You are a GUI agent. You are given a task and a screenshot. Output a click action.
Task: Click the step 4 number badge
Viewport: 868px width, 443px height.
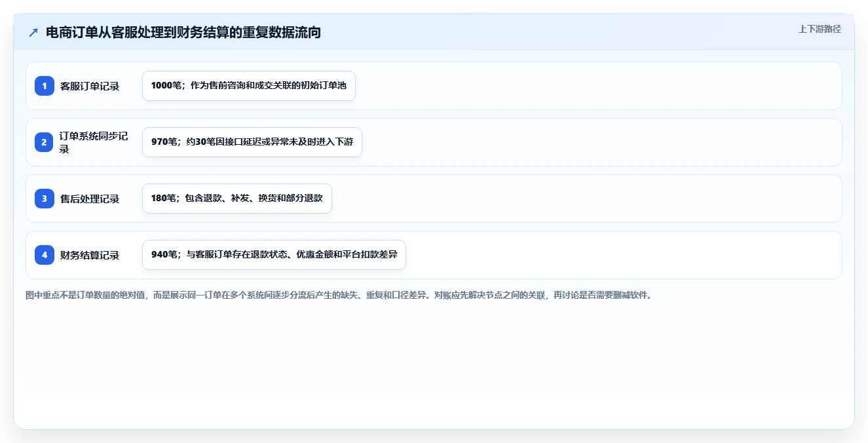(x=45, y=255)
